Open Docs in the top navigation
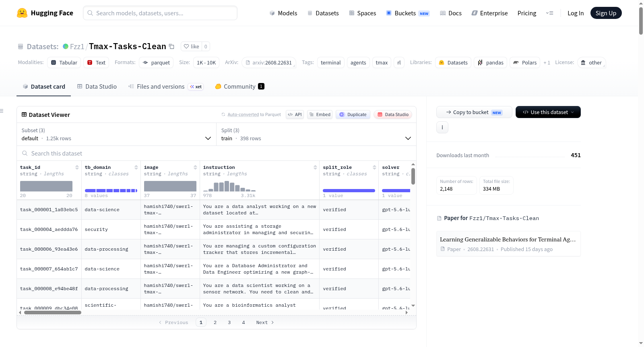The height and width of the screenshot is (347, 644). coord(451,13)
